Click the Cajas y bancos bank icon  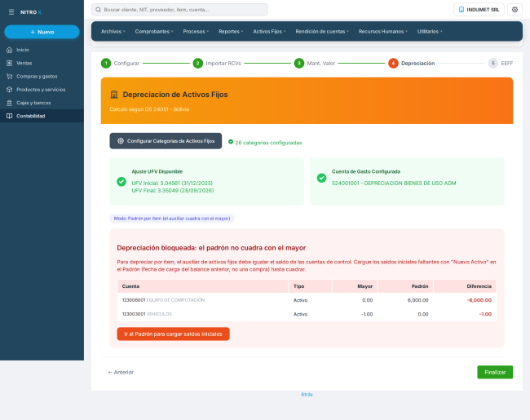[10, 103]
